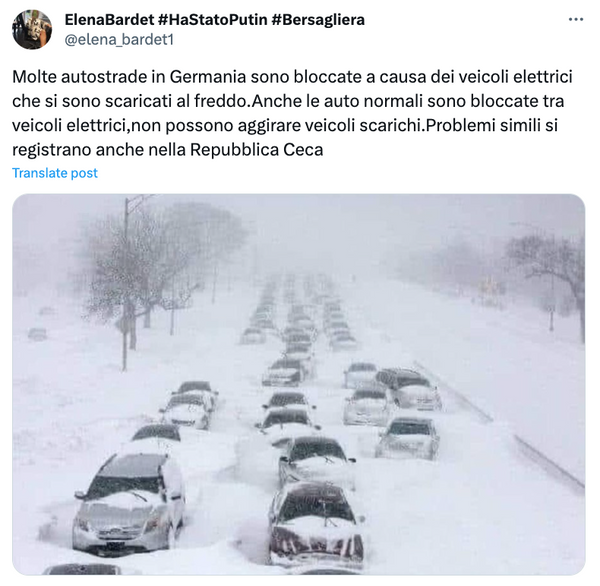Viewport: 600px width, 586px height.
Task: Select the tweet text starting 'Molte autostrade'
Action: click(292, 113)
